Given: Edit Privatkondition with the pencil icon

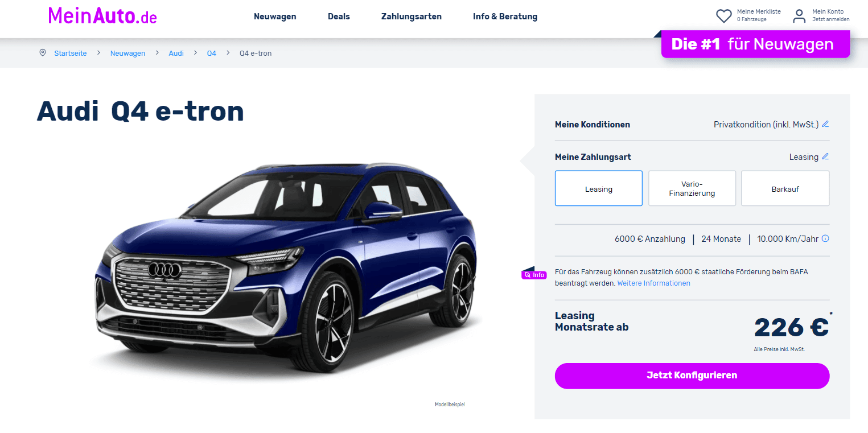Looking at the screenshot, I should coord(825,124).
